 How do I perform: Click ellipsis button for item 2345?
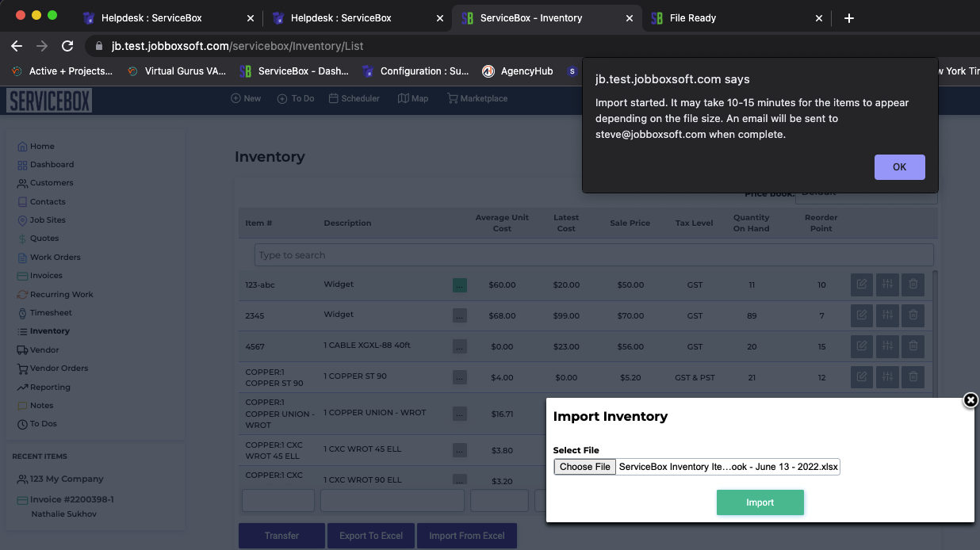tap(460, 315)
